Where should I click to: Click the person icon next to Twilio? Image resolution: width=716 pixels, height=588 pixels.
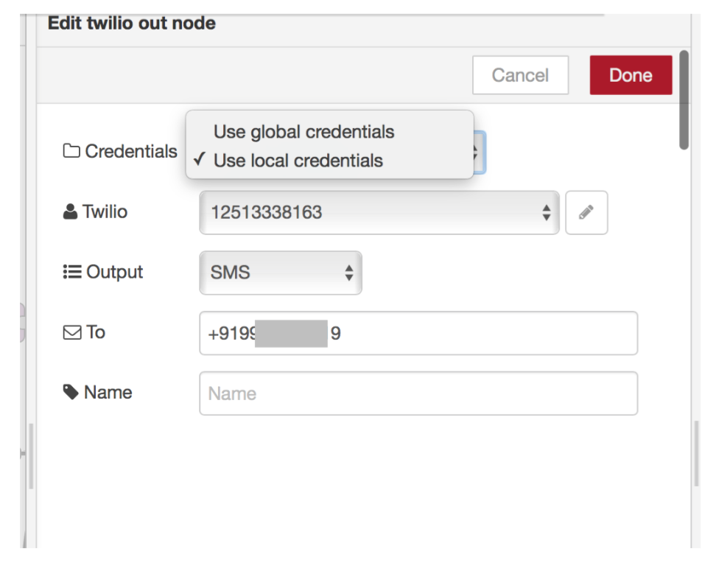pyautogui.click(x=71, y=211)
